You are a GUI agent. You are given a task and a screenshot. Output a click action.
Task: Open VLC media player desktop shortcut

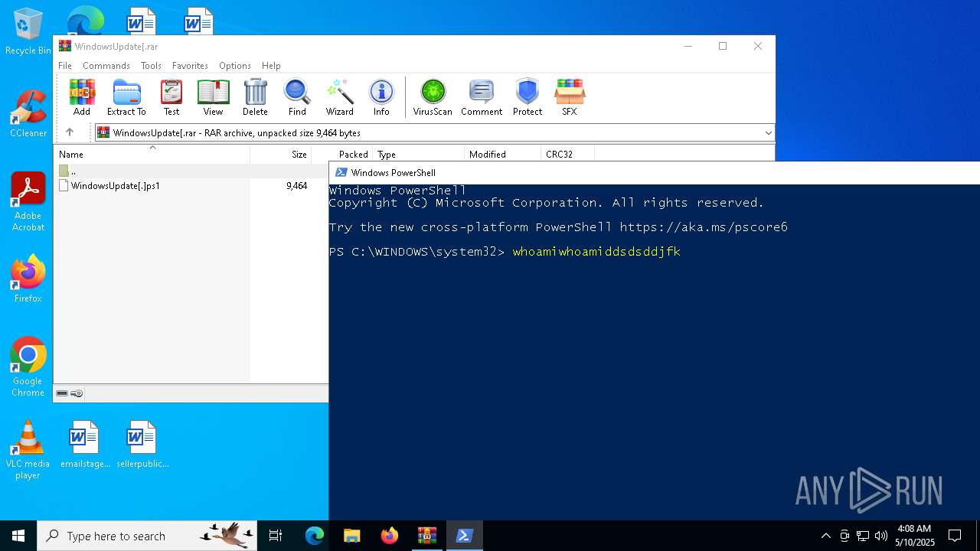click(x=28, y=450)
